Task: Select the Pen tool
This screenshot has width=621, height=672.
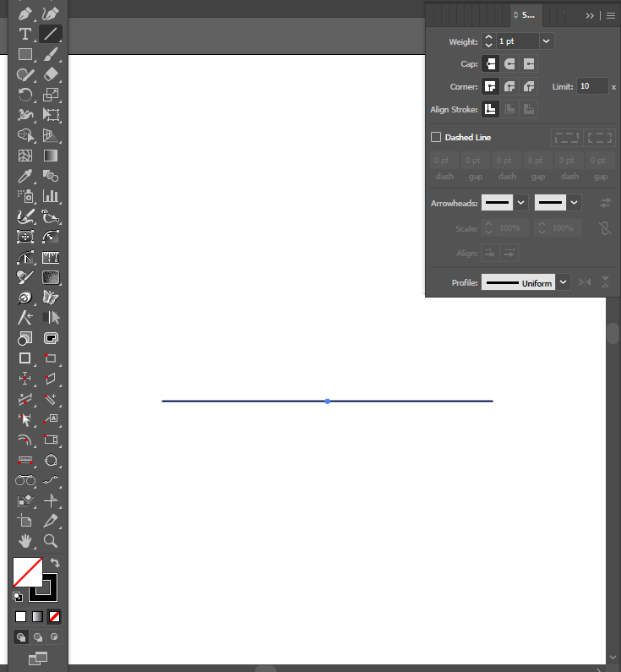Action: 25,14
